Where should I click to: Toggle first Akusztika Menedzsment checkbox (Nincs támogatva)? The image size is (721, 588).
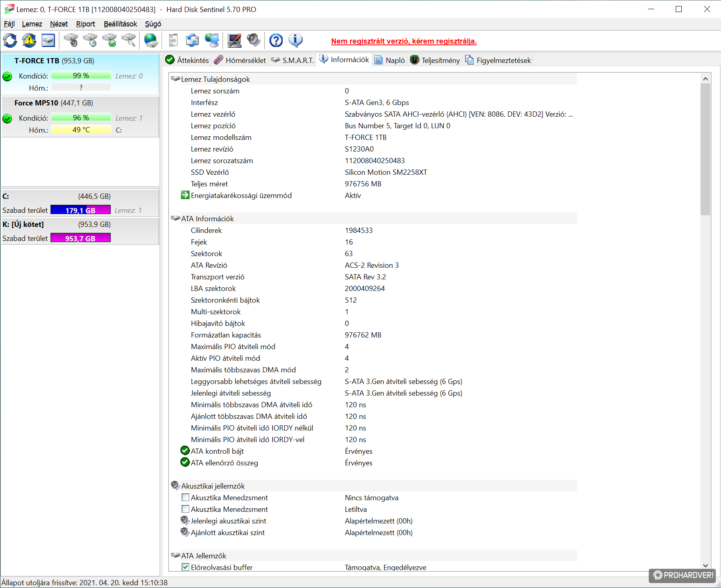click(185, 497)
